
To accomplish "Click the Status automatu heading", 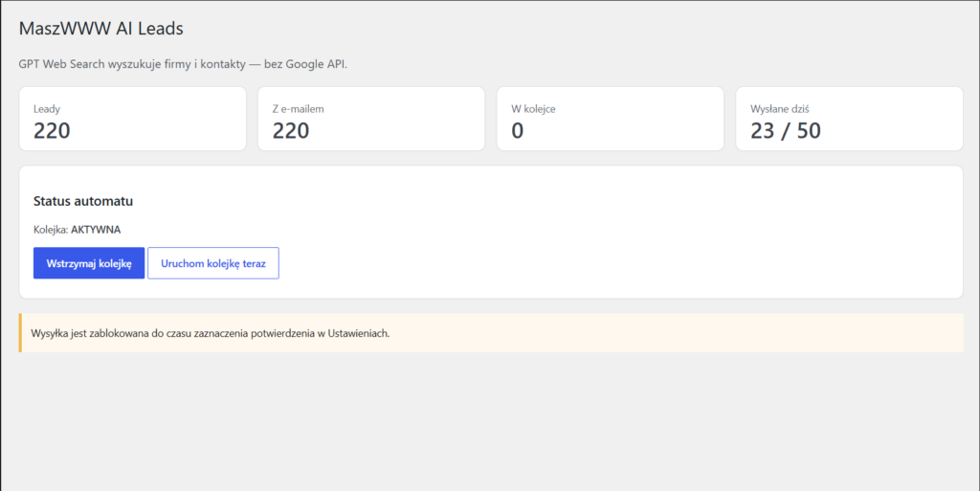I will pyautogui.click(x=83, y=201).
